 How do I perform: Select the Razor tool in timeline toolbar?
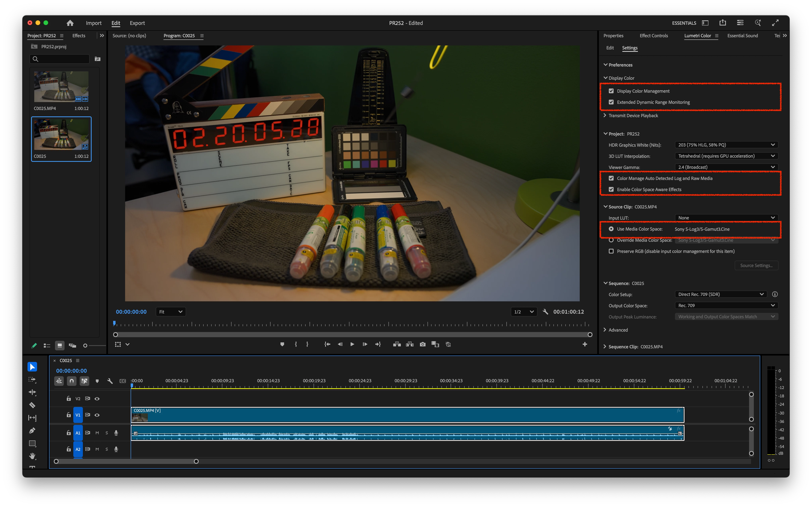[x=32, y=405]
